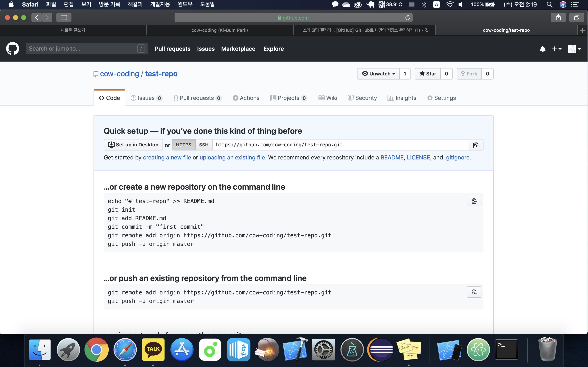588x367 pixels.
Task: Select the HTTPS protocol toggle
Action: [184, 145]
